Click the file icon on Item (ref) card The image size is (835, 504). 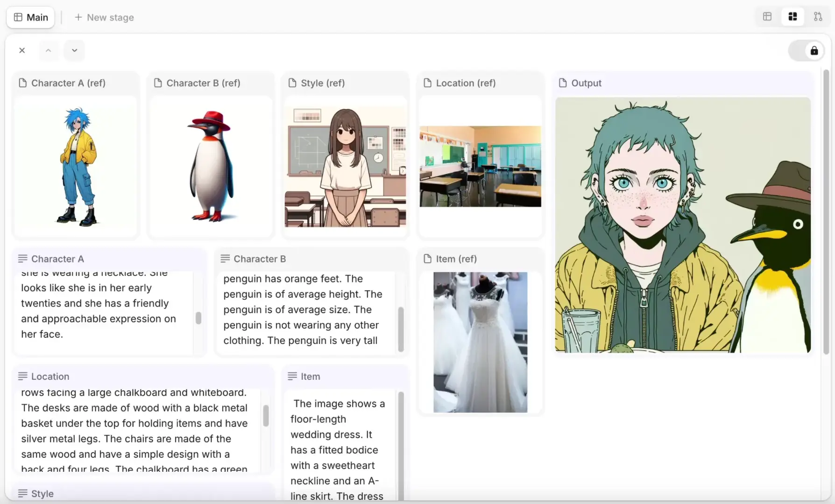pyautogui.click(x=427, y=259)
